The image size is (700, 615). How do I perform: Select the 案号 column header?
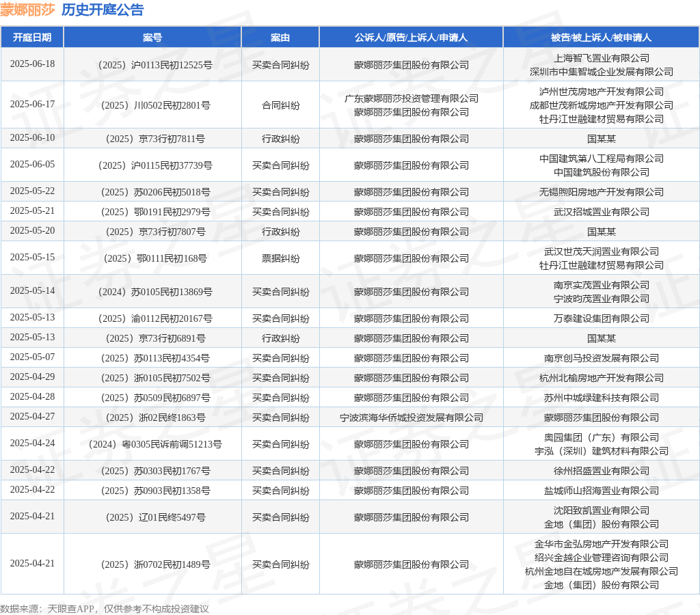click(x=152, y=38)
